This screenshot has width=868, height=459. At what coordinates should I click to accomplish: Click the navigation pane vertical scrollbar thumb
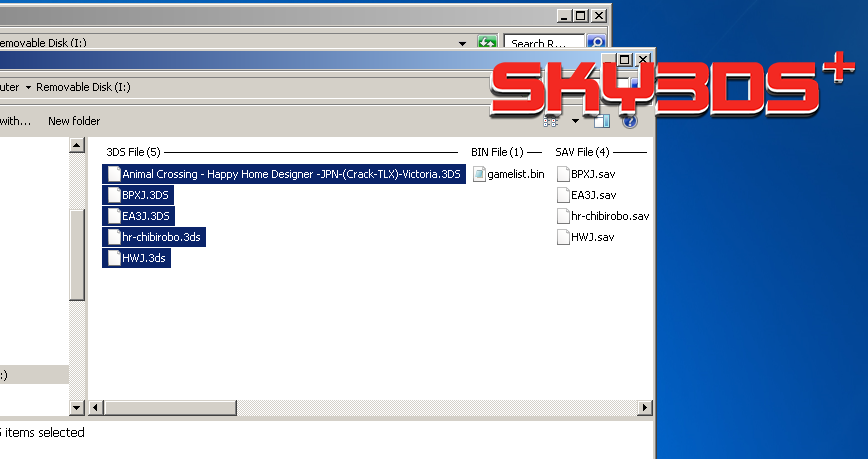coord(77,255)
